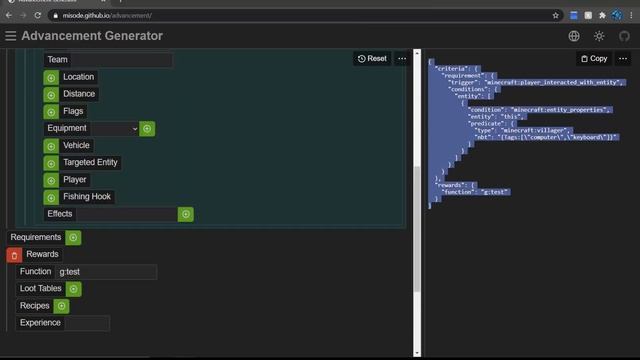Add Flags using the green plus
This screenshot has width=640, height=360.
pos(51,112)
